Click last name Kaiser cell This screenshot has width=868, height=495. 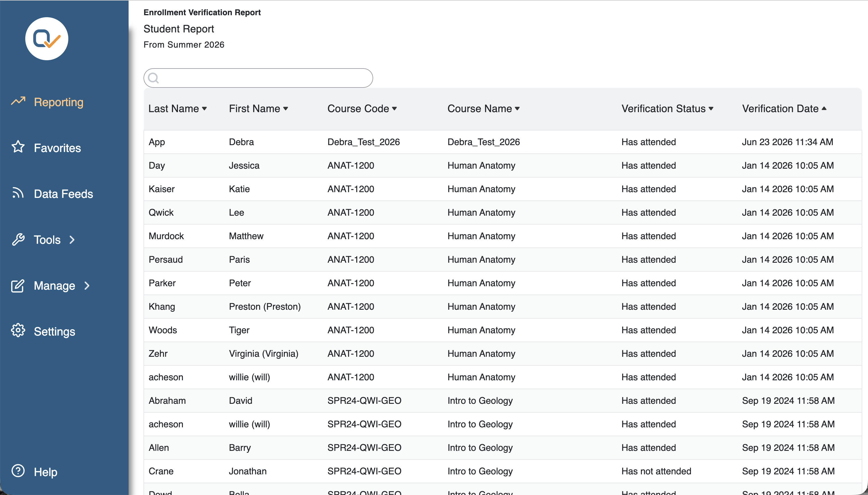[162, 189]
